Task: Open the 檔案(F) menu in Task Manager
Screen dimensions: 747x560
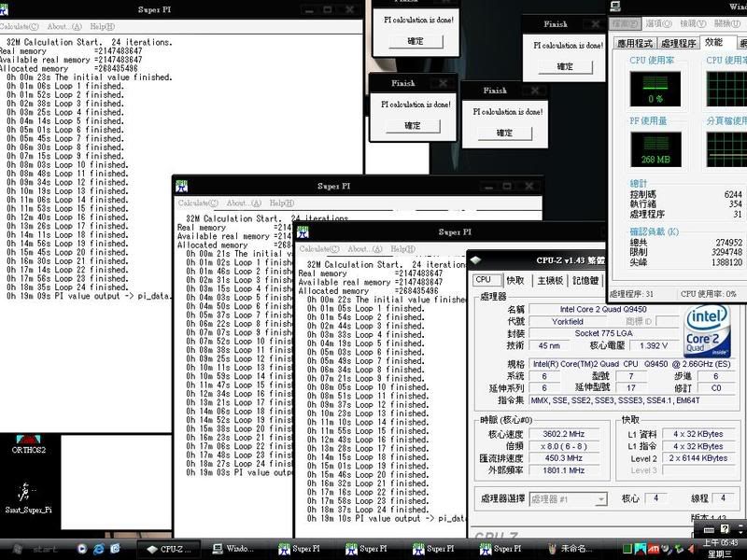Action: [x=625, y=23]
